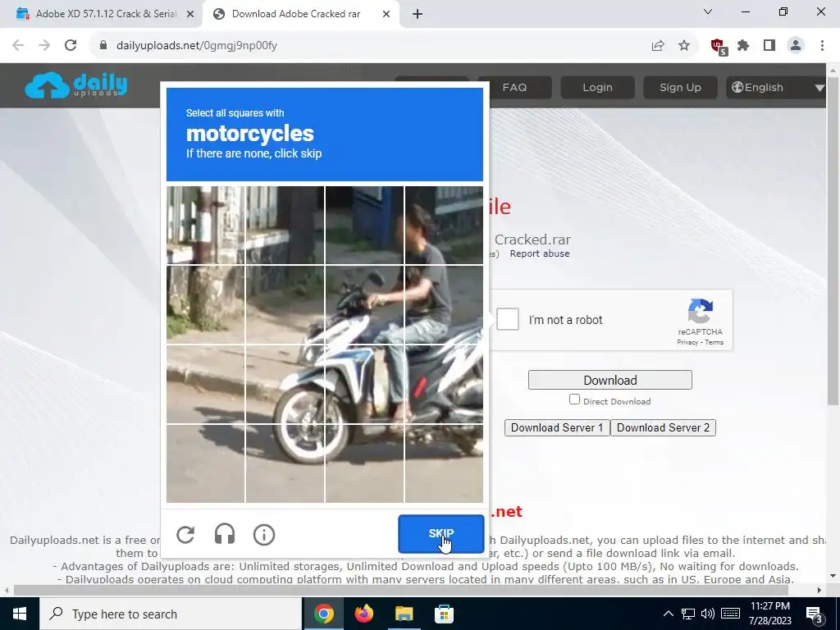The width and height of the screenshot is (840, 630).
Task: Click the captcha reload challenge icon
Action: click(x=185, y=534)
